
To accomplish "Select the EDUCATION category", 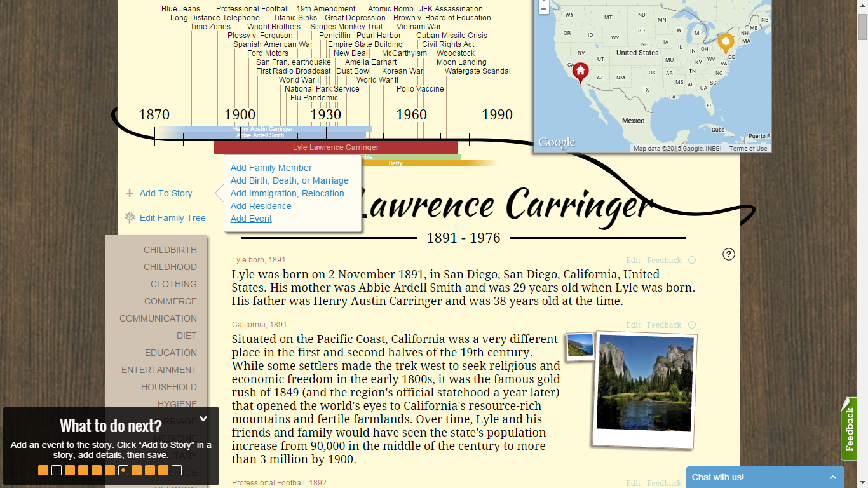I will pyautogui.click(x=171, y=353).
